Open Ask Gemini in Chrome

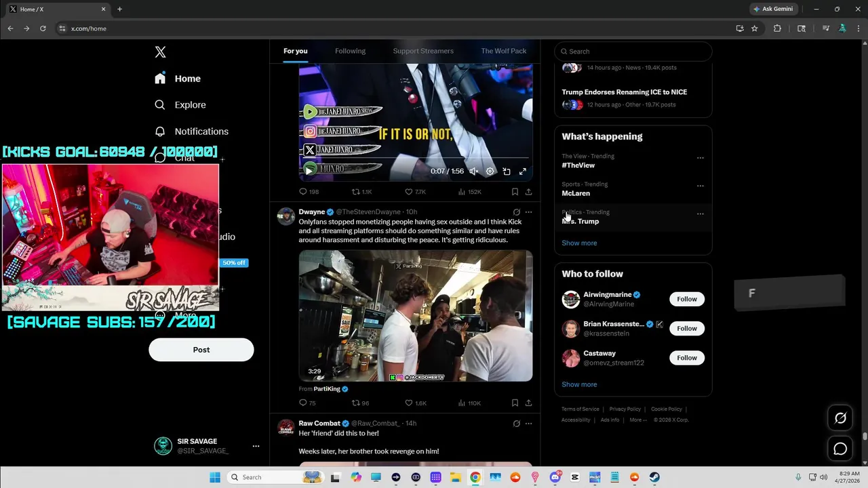pos(773,9)
